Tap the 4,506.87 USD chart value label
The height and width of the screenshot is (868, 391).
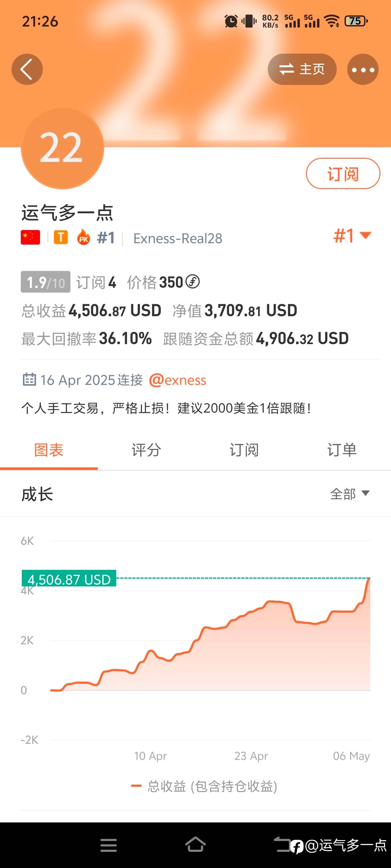(x=69, y=578)
